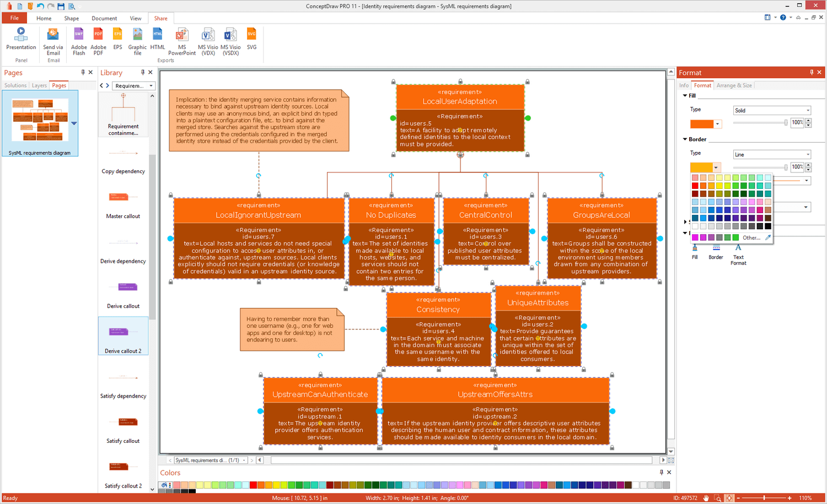The height and width of the screenshot is (504, 827).
Task: Open the Arrange & Size tab
Action: click(x=734, y=85)
